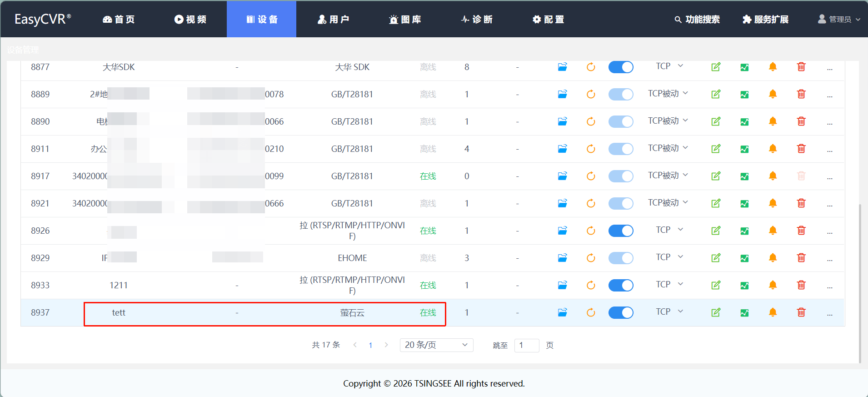Expand TCP被动 dropdown for device 8889
The height and width of the screenshot is (397, 868).
coord(668,94)
